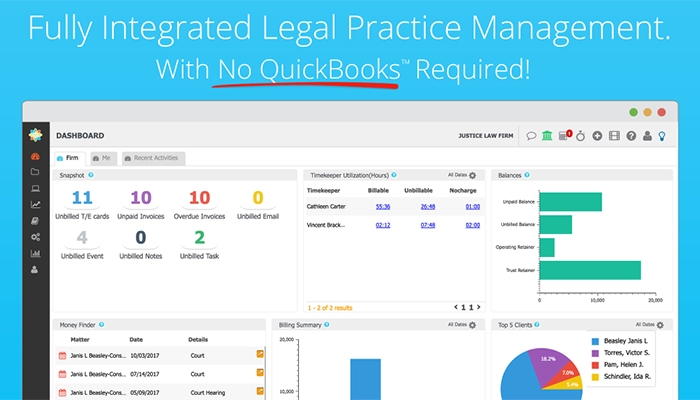
Task: Click the help question mark icon
Action: point(630,136)
